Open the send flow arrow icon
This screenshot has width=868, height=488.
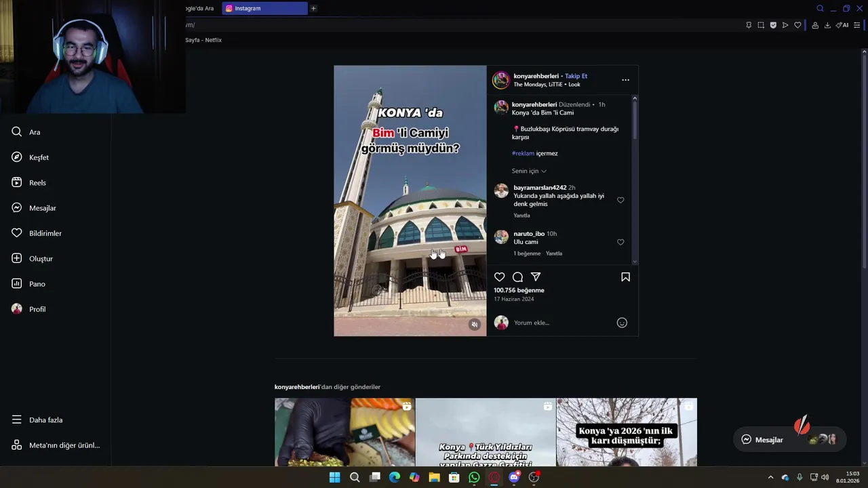785,25
